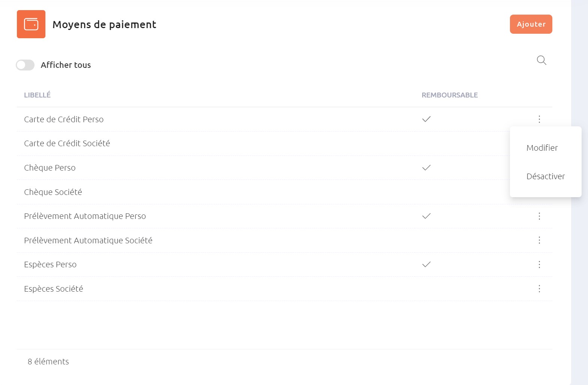Open options menu for Carte de Crédit Perso
Viewport: 588px width, 385px height.
click(539, 119)
